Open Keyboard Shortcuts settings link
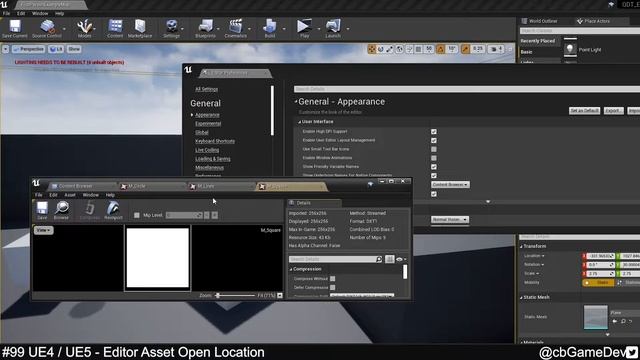The image size is (640, 360). (215, 141)
